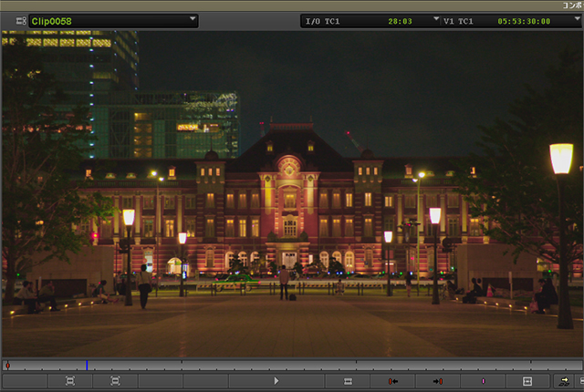Viewport: 584px width, 392px height.
Task: Click the second corner-bracket frame button
Action: [115, 381]
